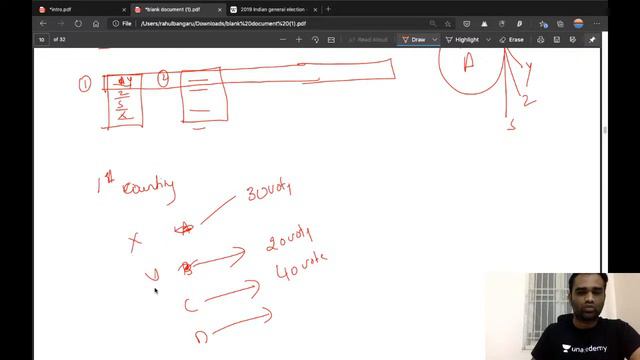
Task: Print the PDF document
Action: tap(540, 40)
